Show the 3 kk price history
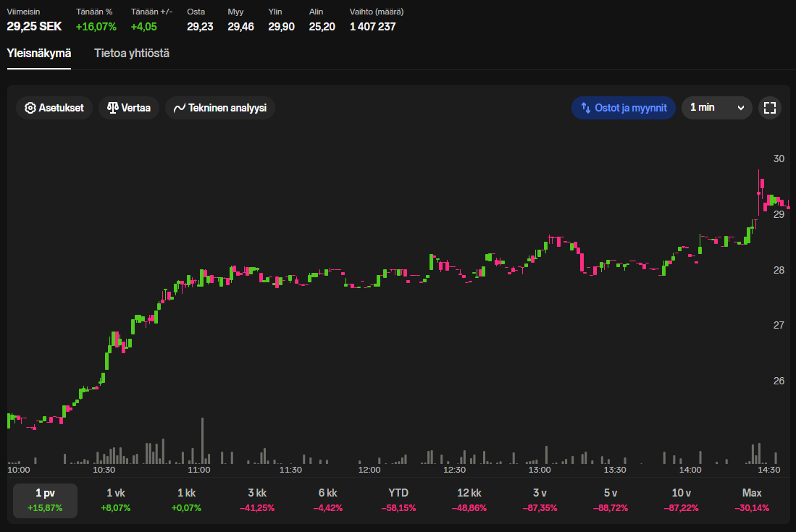Image resolution: width=796 pixels, height=532 pixels. 257,500
